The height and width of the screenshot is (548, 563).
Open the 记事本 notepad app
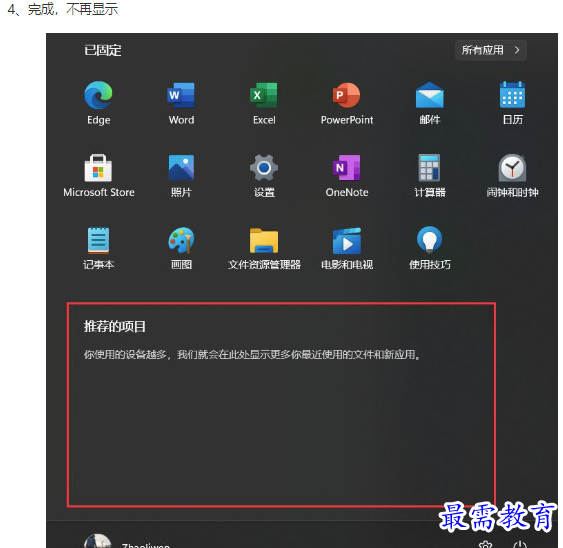pos(98,248)
